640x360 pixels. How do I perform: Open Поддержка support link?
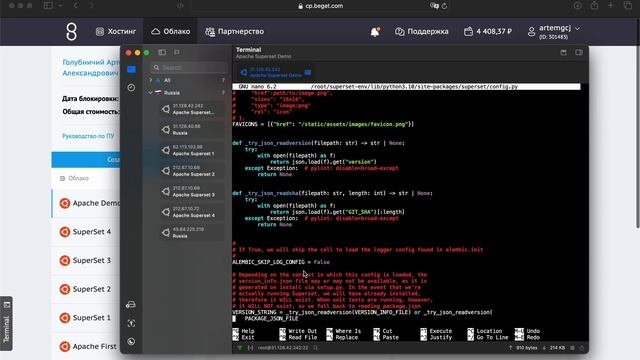tap(422, 31)
